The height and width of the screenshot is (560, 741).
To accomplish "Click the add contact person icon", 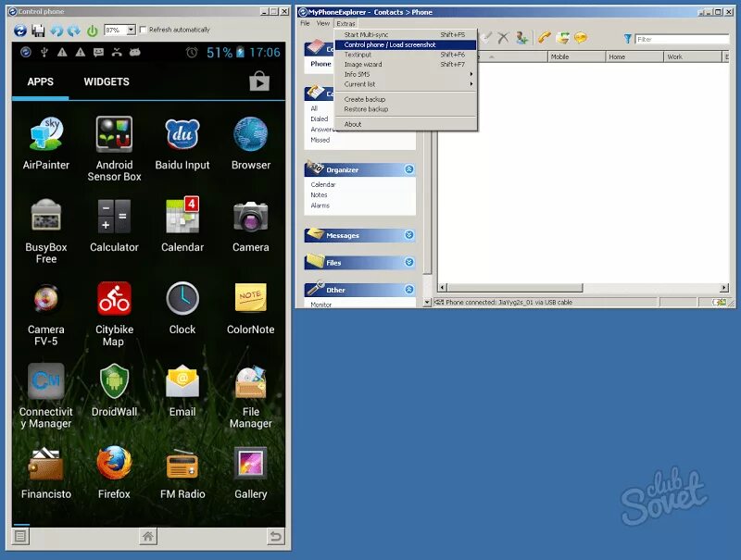I will (x=521, y=38).
